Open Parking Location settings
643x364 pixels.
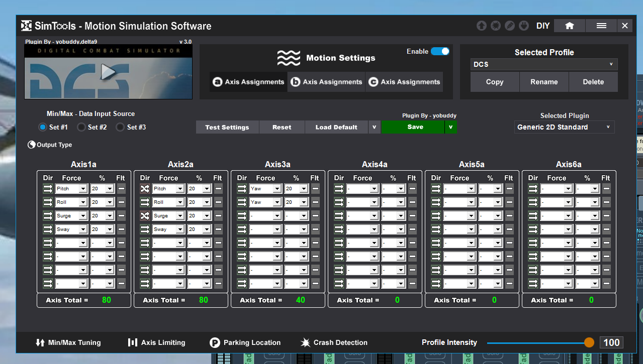[245, 342]
